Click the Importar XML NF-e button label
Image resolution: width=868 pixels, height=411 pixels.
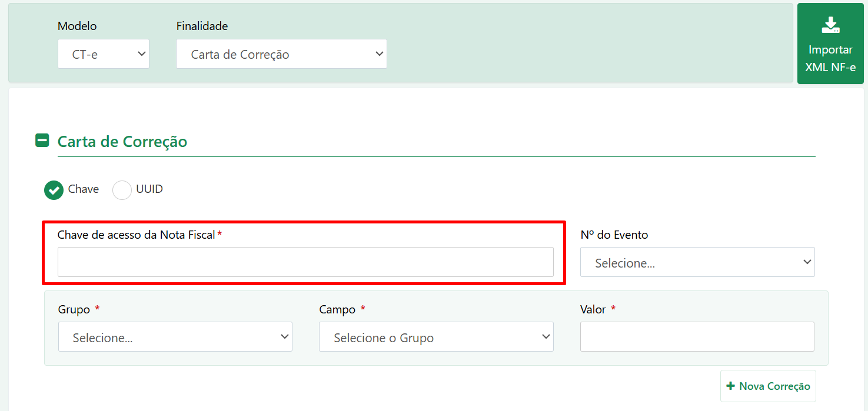coord(830,58)
